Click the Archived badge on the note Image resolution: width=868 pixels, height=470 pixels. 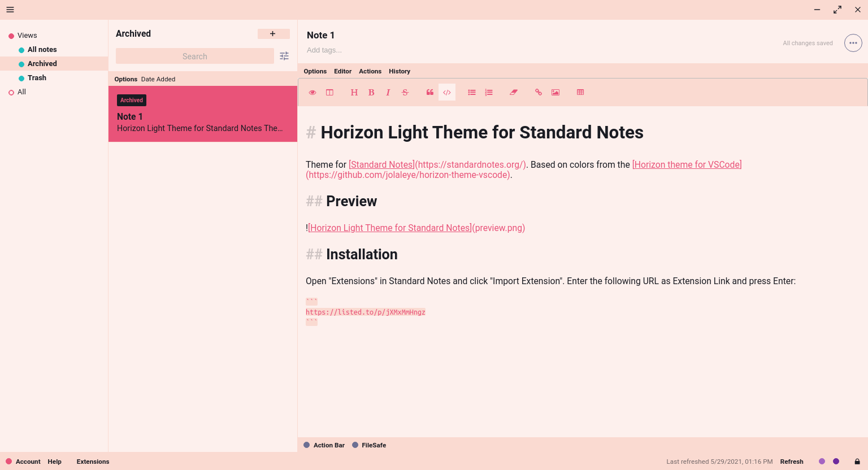coord(132,100)
